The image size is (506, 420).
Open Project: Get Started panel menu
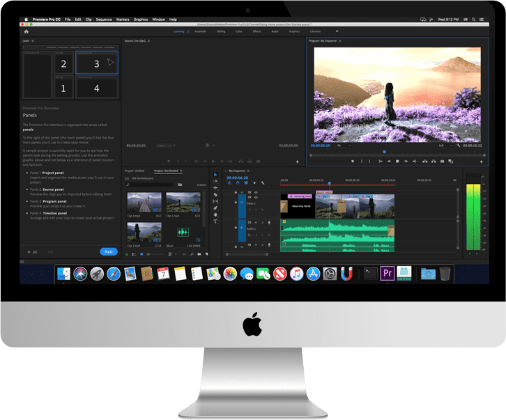[181, 171]
